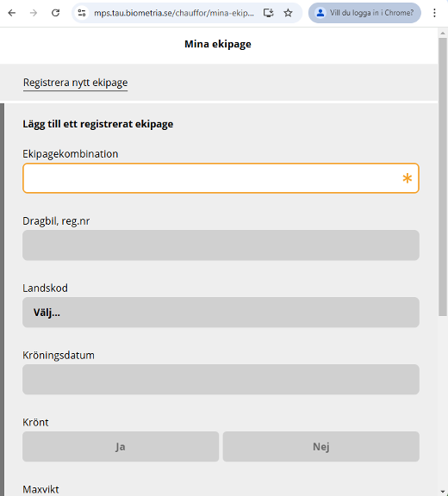Viewport: 448px width, 496px height.
Task: Select Nej for Krönt
Action: click(x=321, y=446)
